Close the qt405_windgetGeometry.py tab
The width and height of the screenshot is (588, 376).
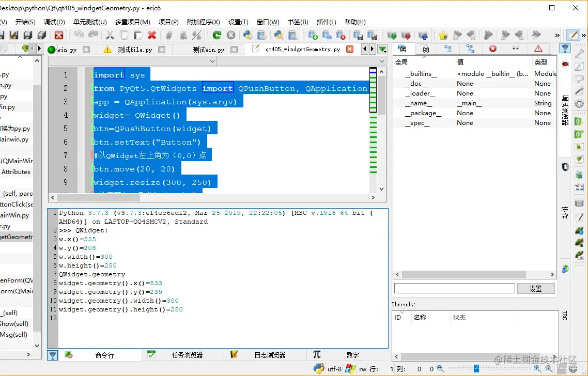(349, 49)
